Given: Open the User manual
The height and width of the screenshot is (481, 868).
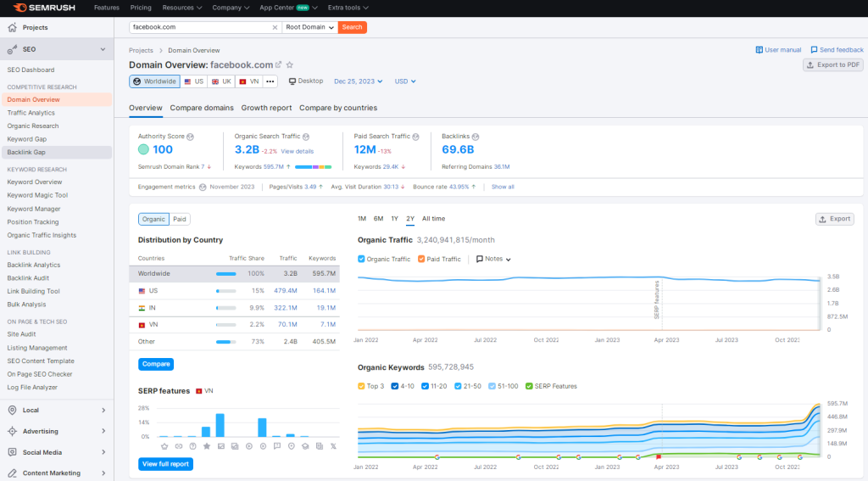Looking at the screenshot, I should (778, 50).
